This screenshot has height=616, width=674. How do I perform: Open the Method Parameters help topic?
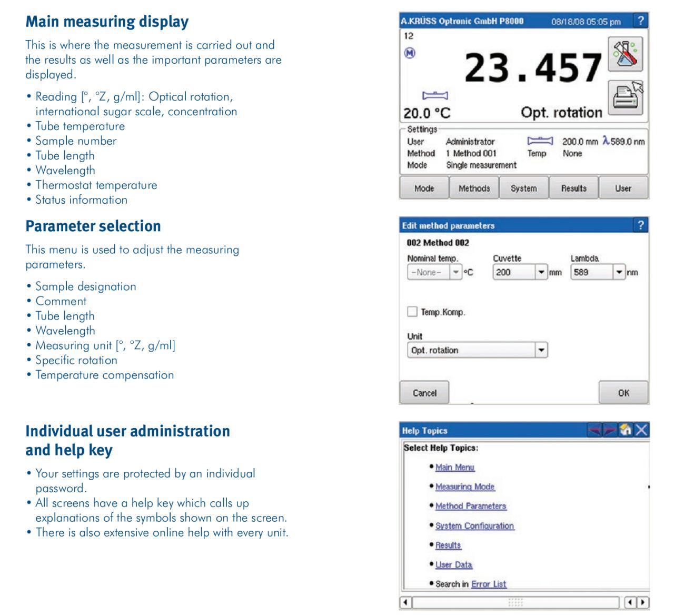[x=471, y=506]
